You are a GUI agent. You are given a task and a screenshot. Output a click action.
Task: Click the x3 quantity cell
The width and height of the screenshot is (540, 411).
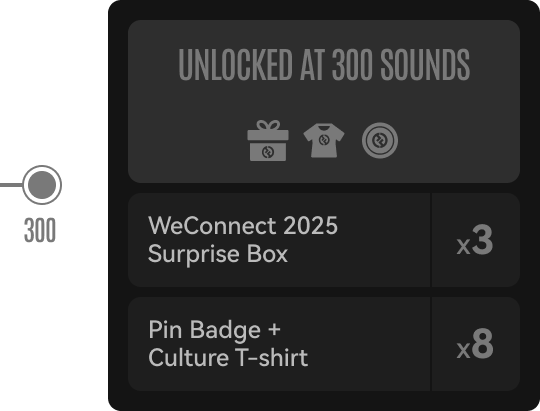476,240
